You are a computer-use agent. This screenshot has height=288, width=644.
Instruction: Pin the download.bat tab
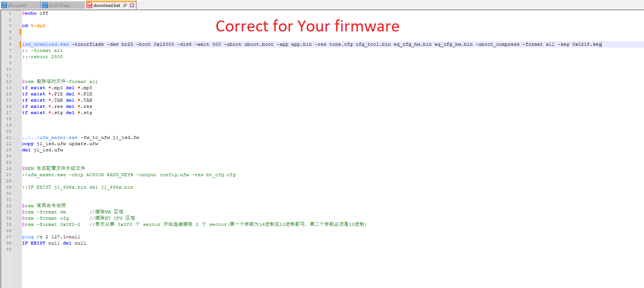(x=125, y=5)
